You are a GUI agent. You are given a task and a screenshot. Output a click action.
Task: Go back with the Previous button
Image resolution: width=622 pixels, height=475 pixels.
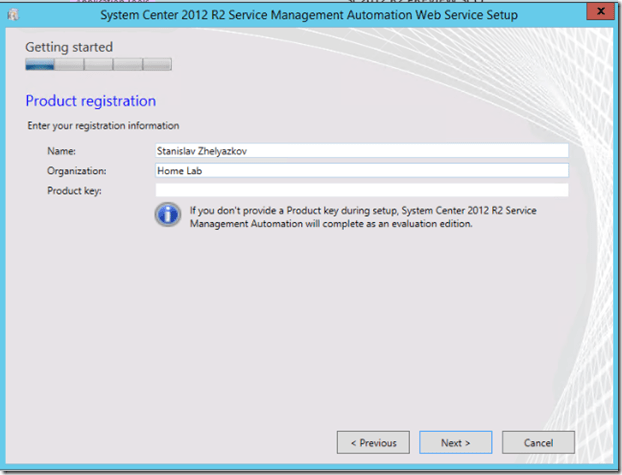[x=373, y=442]
